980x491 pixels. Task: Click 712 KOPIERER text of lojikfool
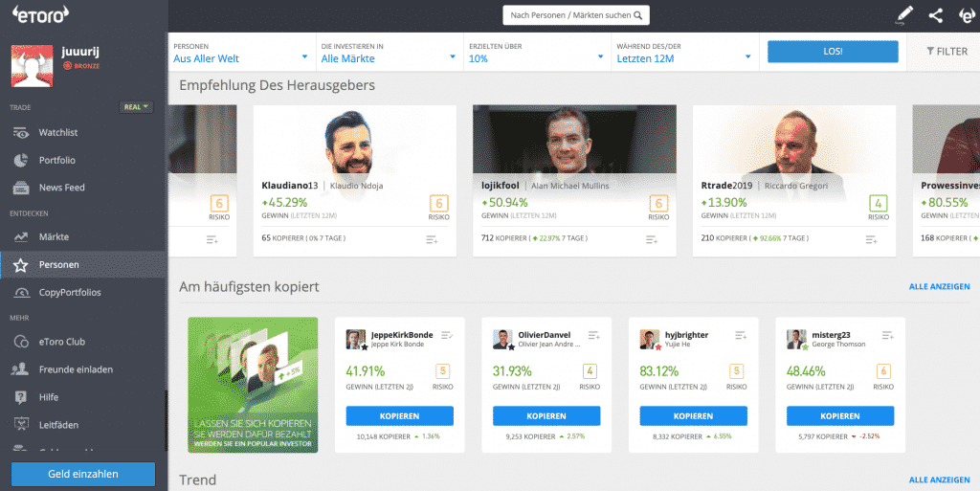(x=504, y=238)
